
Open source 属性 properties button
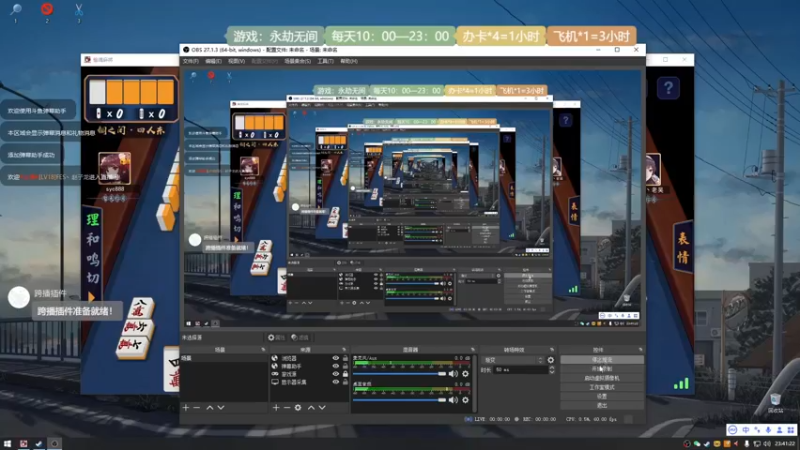point(276,338)
